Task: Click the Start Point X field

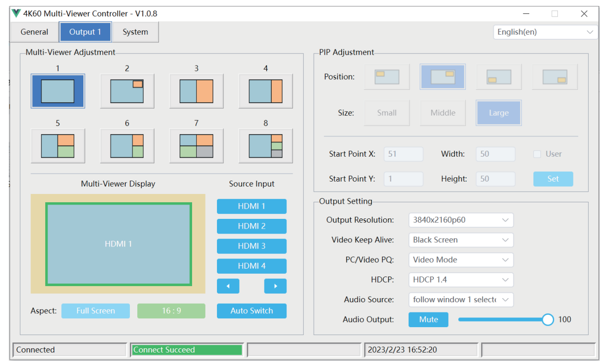Action: coord(404,154)
